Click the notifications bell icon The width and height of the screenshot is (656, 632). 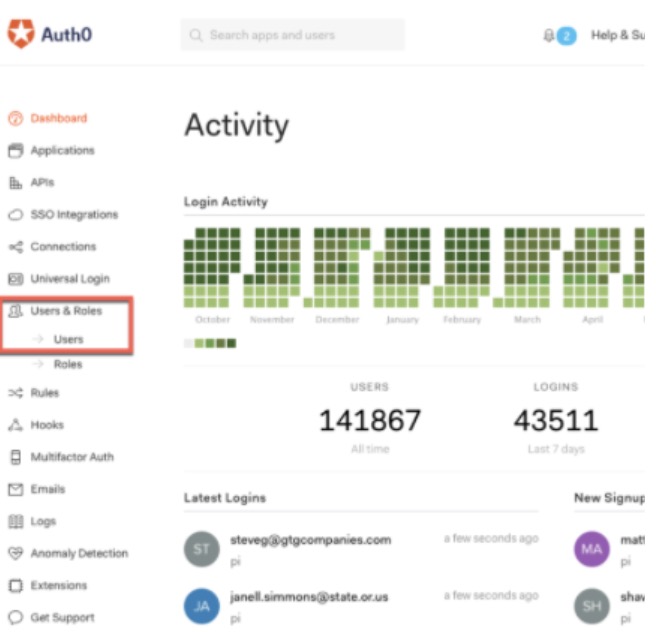pyautogui.click(x=548, y=35)
